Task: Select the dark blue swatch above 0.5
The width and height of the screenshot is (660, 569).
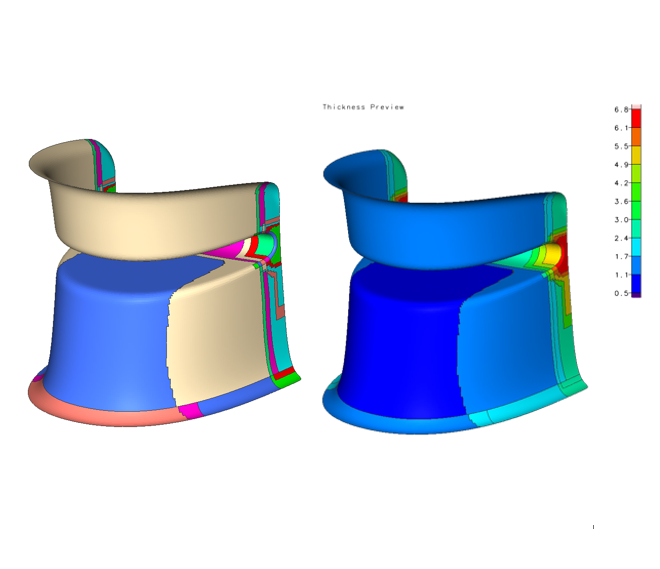Action: pyautogui.click(x=635, y=284)
